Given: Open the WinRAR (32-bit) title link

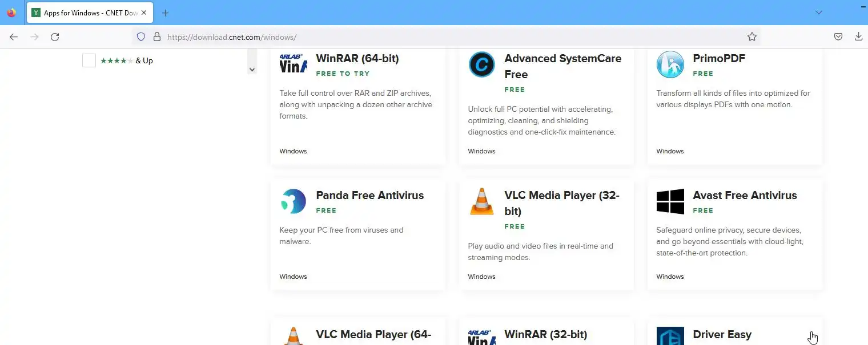Looking at the screenshot, I should [546, 334].
